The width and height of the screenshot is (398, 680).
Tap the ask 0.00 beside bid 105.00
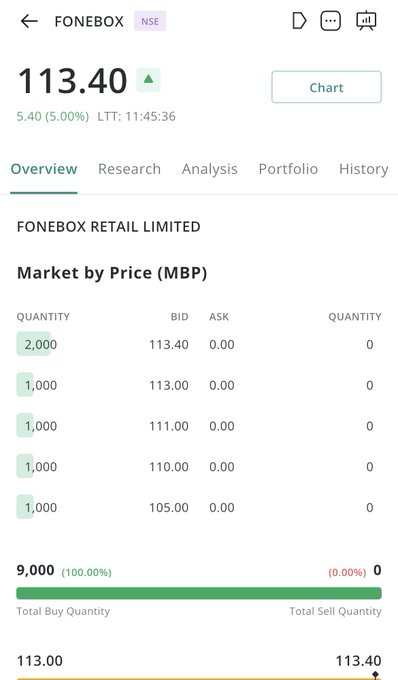click(222, 508)
